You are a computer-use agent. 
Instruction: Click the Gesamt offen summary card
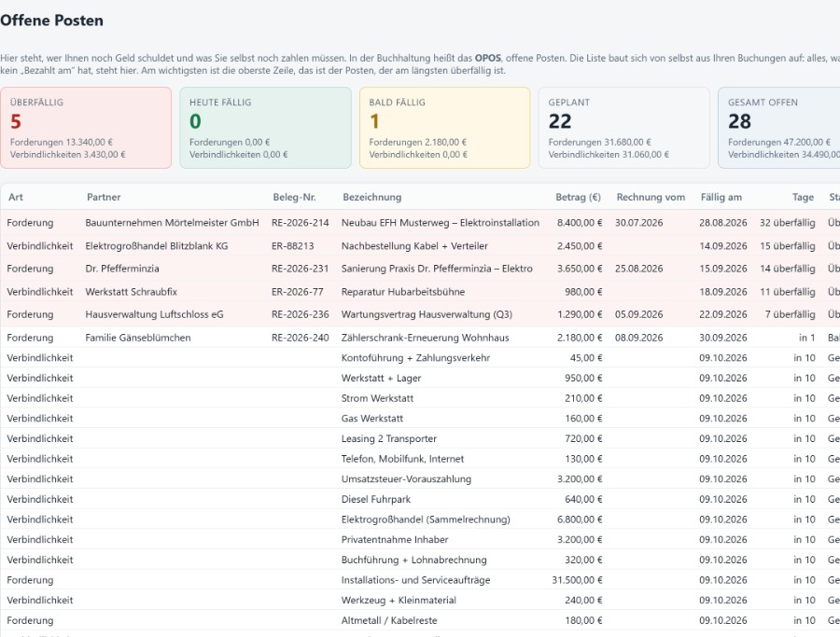tap(779, 128)
